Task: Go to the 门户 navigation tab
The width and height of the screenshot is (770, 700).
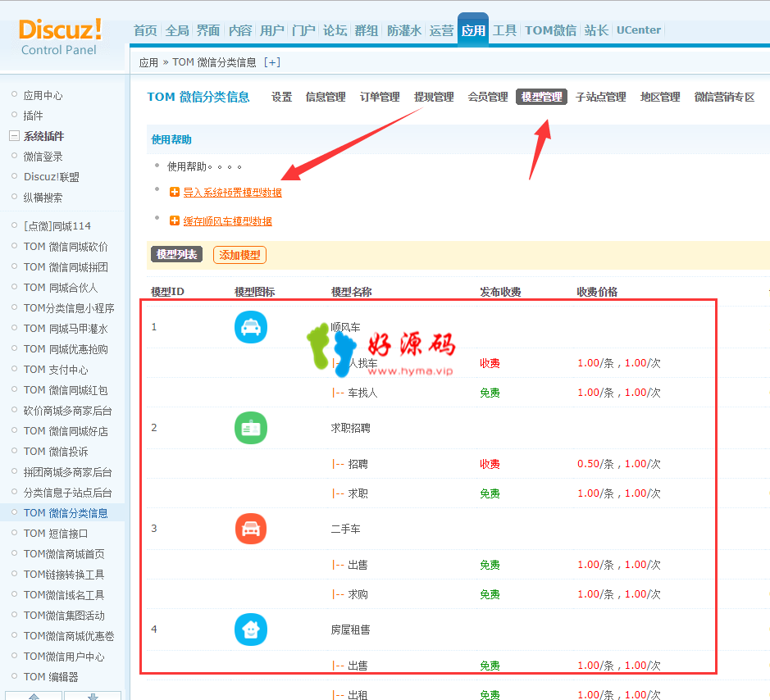Action: click(x=303, y=30)
